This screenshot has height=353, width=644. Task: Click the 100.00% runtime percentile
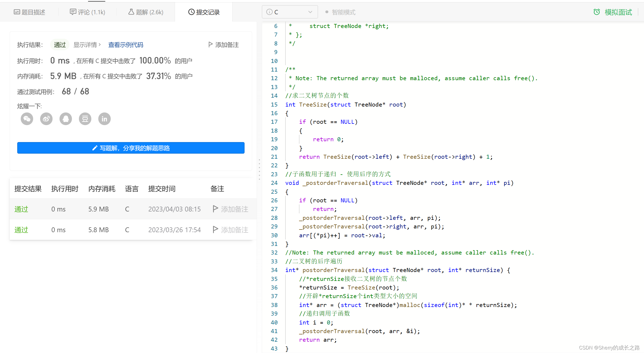click(x=155, y=61)
